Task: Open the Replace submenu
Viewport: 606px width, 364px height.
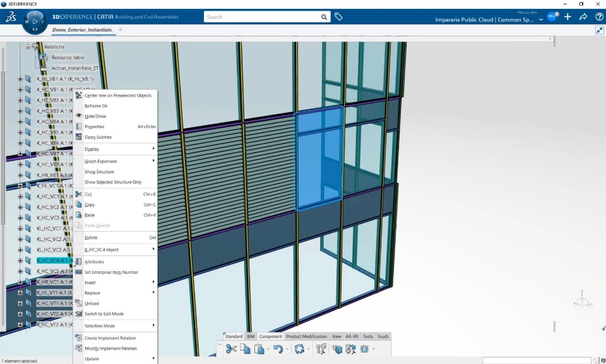Action: pos(115,293)
